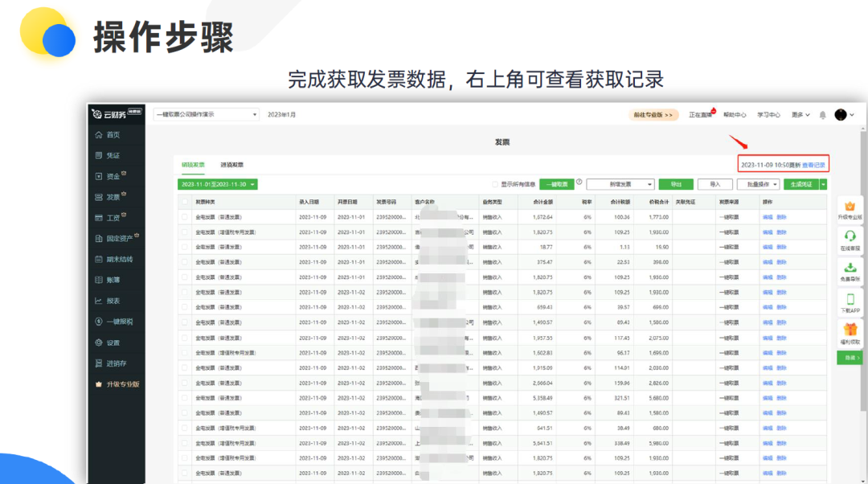Open the date range 2023-11-01至2023-11-30 dropdown
868x484 pixels.
pyautogui.click(x=218, y=184)
